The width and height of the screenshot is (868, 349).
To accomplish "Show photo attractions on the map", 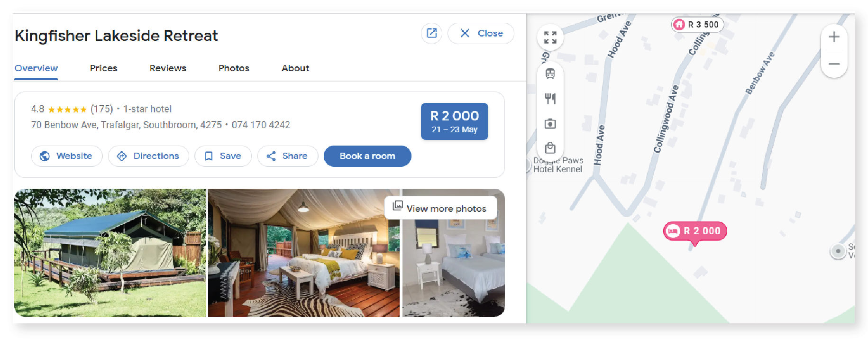I will [x=550, y=124].
